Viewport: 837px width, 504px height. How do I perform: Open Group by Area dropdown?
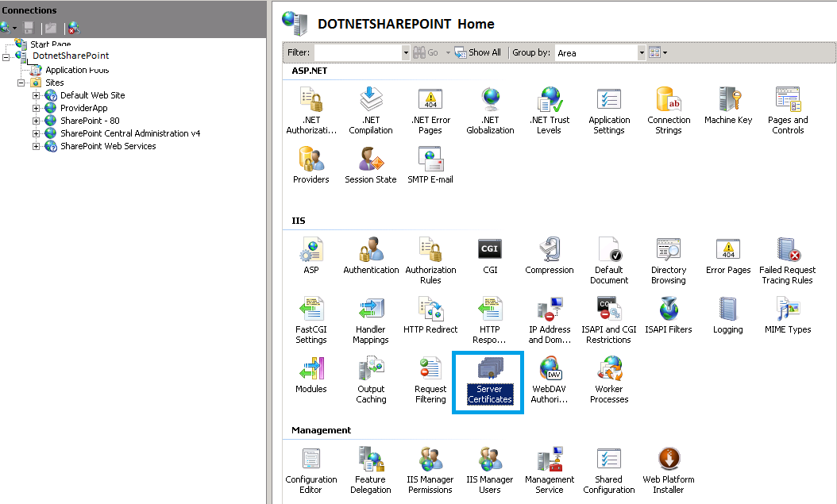tap(642, 53)
